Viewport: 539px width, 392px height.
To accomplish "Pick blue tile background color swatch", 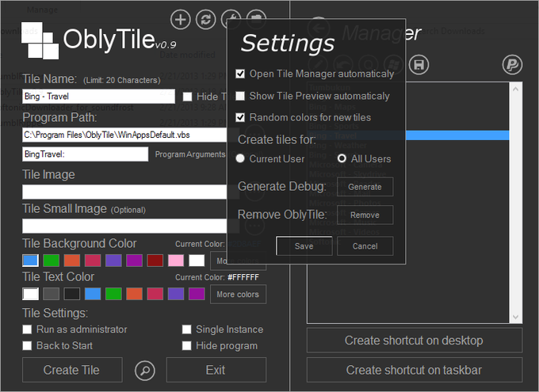I will pos(30,261).
